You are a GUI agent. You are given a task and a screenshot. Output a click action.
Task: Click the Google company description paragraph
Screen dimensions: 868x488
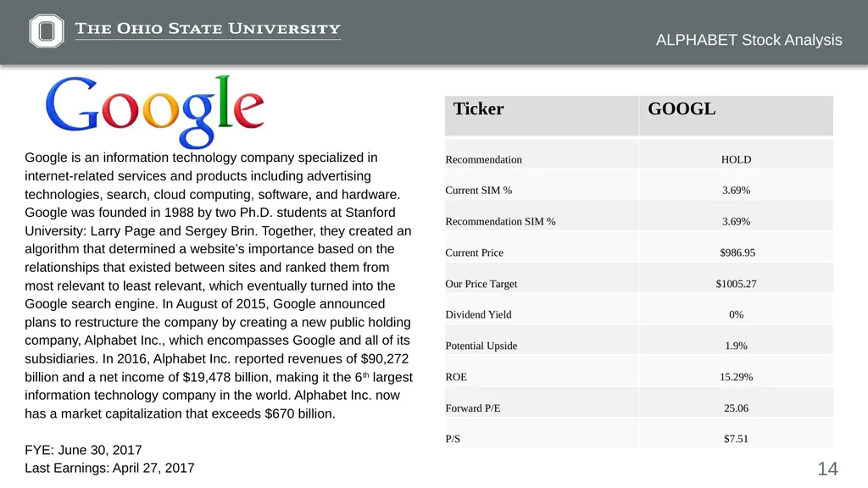219,286
